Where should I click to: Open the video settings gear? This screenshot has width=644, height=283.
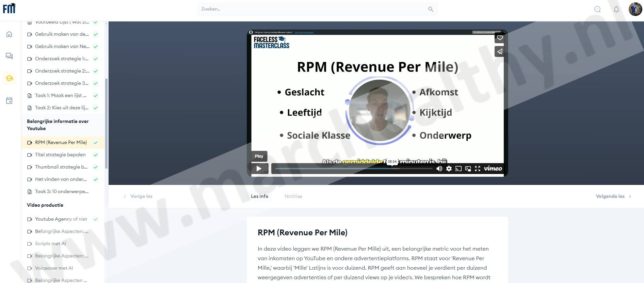pos(449,169)
